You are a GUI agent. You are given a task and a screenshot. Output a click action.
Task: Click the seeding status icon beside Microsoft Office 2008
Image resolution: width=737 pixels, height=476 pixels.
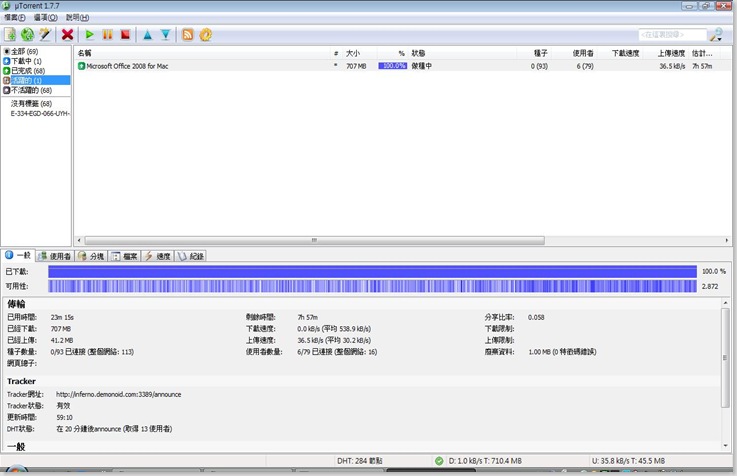click(x=81, y=66)
